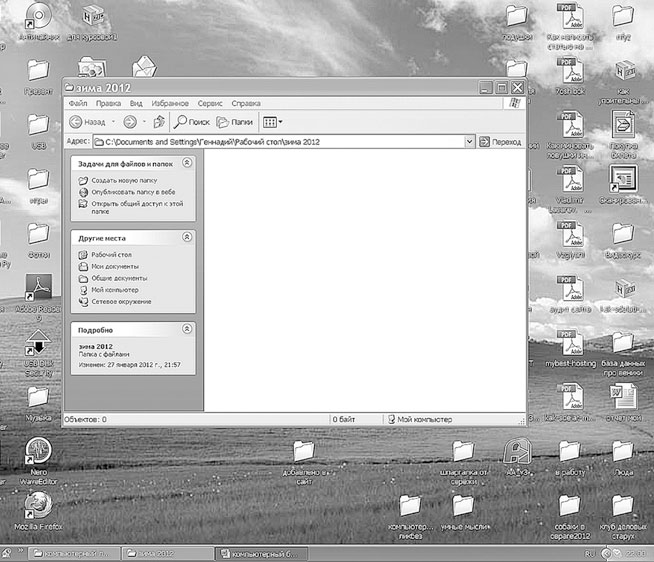Screen dimensions: 654x562
Task: Go up one folder level icon
Action: click(159, 122)
